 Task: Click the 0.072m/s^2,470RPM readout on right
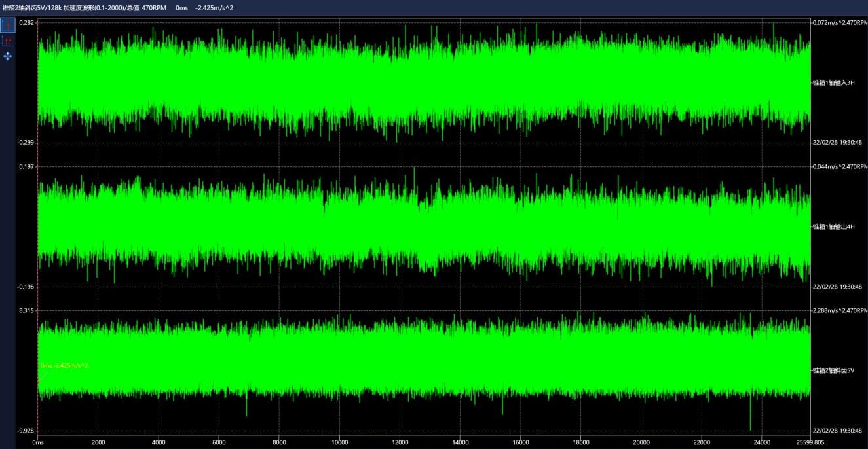pyautogui.click(x=839, y=23)
